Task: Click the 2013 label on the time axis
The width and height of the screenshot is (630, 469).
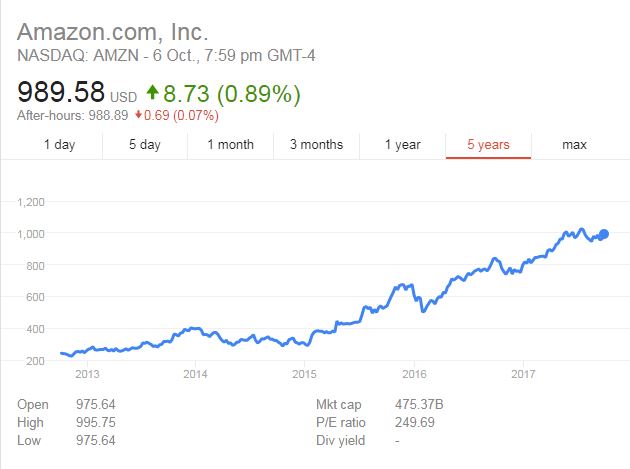Action: 87,375
